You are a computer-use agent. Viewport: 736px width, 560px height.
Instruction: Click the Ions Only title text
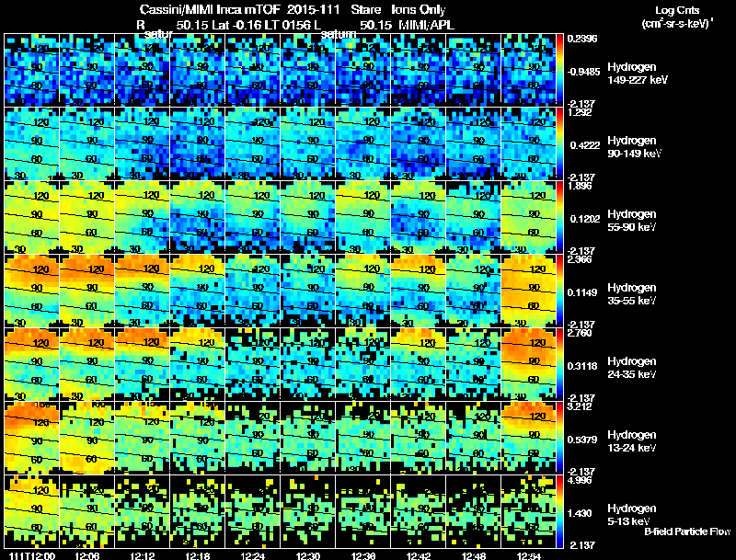click(x=419, y=10)
